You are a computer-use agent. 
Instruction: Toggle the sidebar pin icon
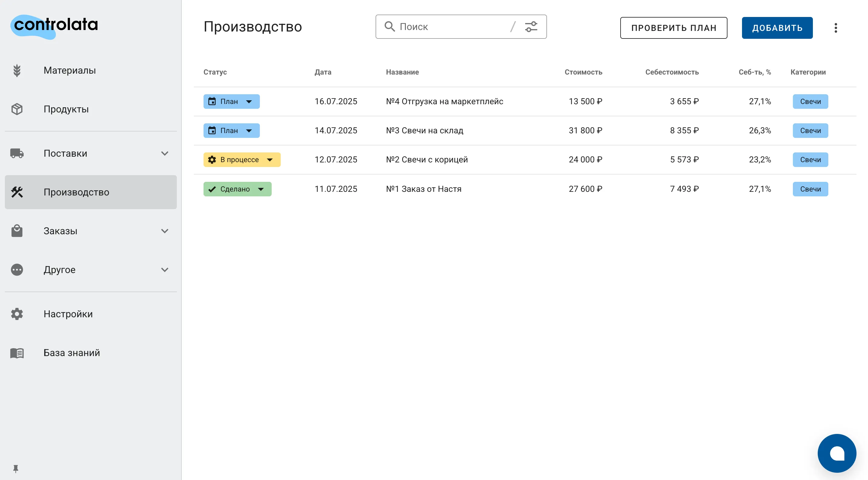[x=15, y=468]
